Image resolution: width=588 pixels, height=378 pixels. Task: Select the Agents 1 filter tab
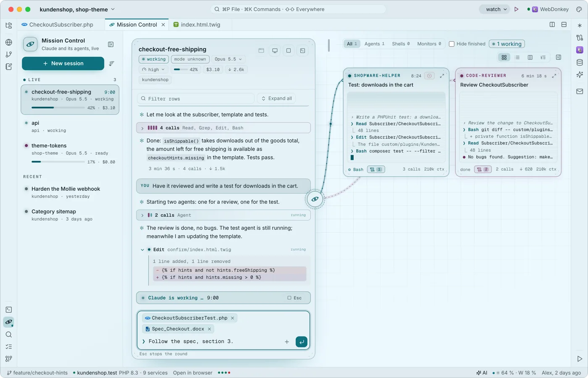pyautogui.click(x=374, y=44)
